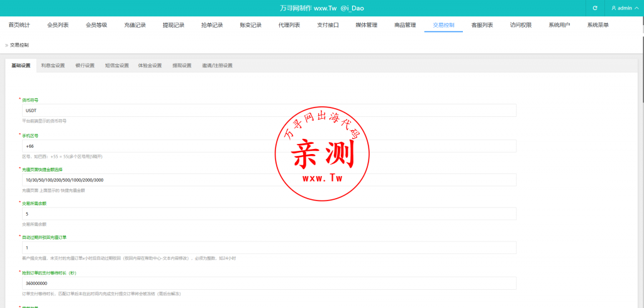Click the 充值页面快捷金额选择 label
The width and height of the screenshot is (644, 308).
(42, 169)
